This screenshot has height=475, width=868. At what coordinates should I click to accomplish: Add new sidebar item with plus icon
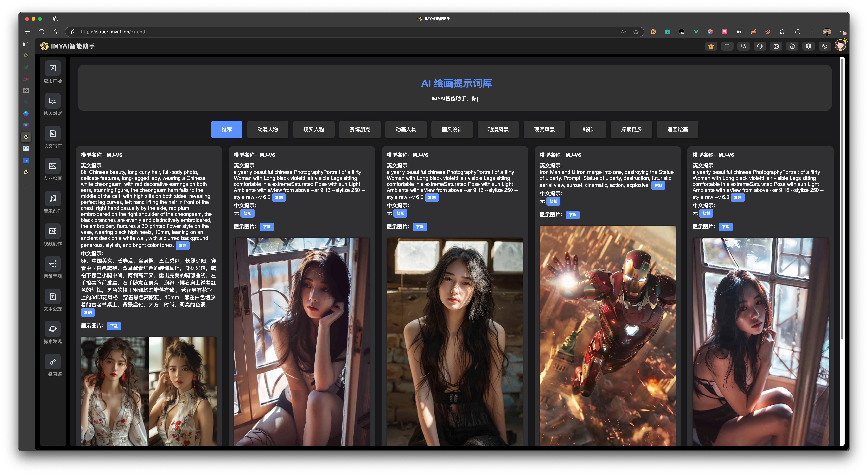(x=26, y=185)
